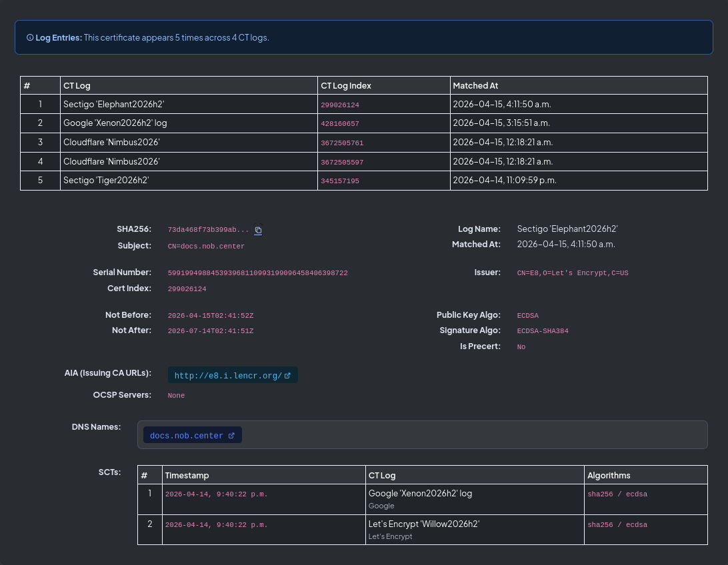Click external link icon beside e8.i.lencr.org URL

click(x=287, y=376)
